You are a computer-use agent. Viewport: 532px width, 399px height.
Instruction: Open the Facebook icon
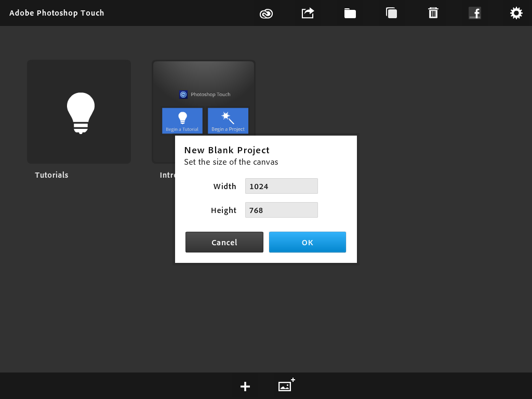(475, 13)
